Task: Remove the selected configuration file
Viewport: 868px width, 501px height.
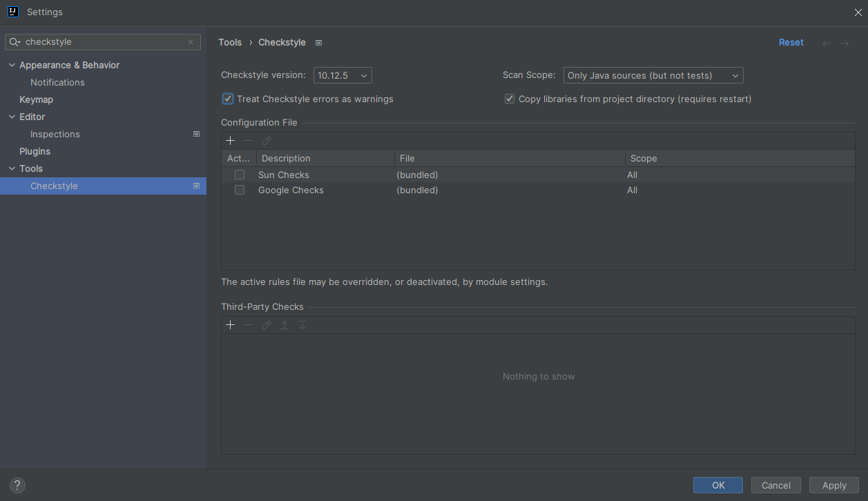Action: 248,140
